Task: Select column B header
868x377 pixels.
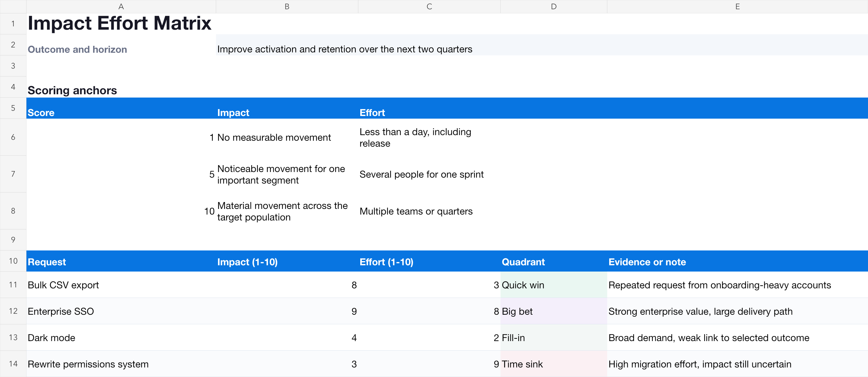Action: tap(287, 6)
